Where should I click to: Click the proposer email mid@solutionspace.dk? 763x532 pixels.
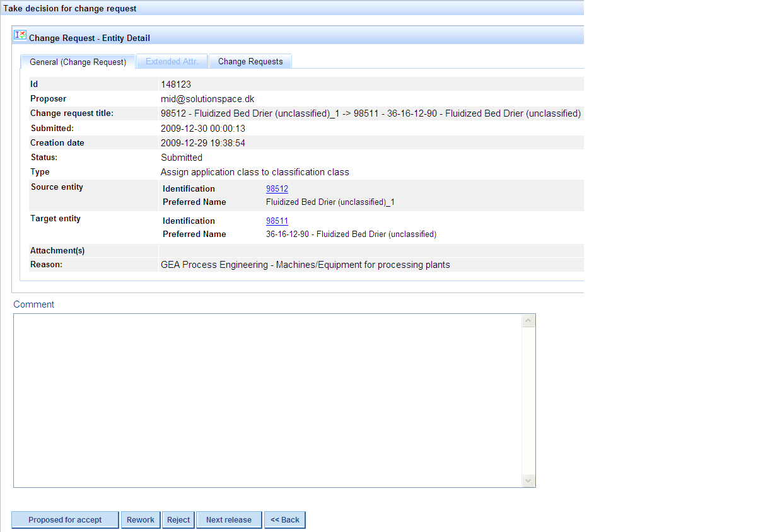pos(207,99)
